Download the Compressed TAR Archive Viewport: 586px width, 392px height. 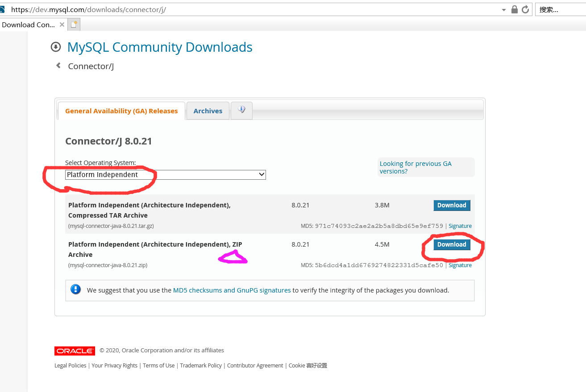452,205
